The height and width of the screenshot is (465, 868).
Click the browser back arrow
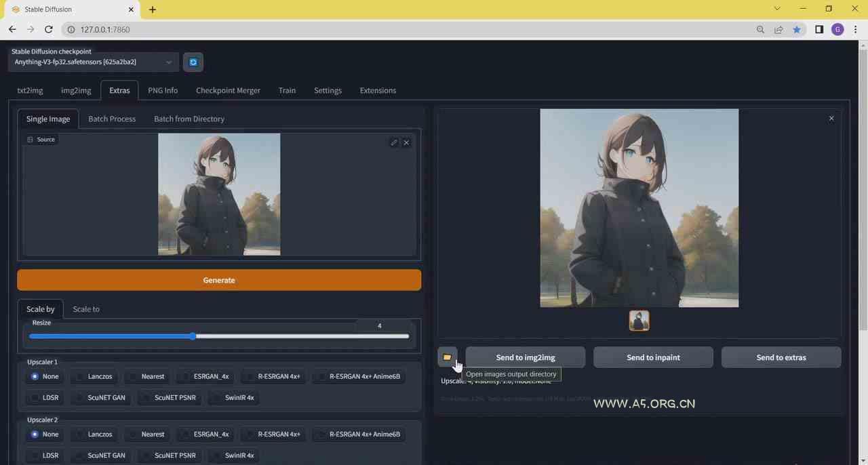coord(12,29)
